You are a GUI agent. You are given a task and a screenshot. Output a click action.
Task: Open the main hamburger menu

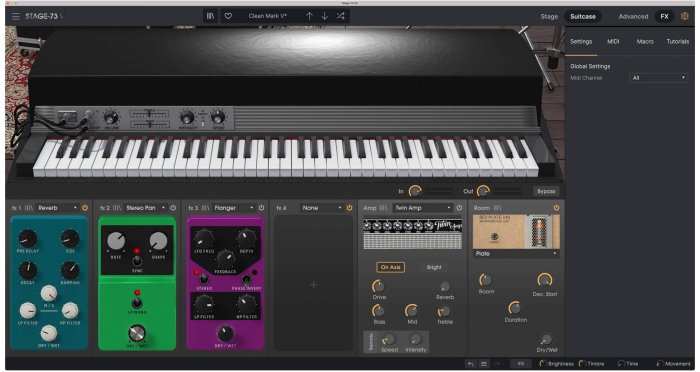[16, 17]
